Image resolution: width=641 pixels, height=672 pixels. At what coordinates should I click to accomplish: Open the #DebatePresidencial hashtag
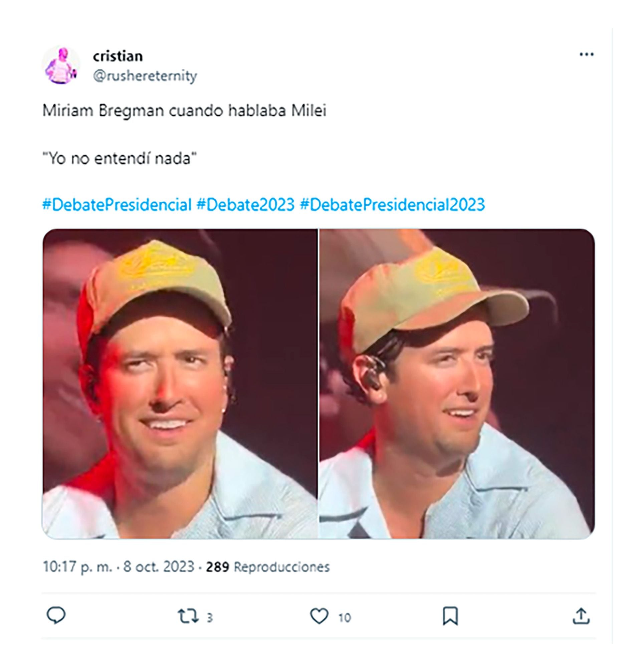(117, 205)
